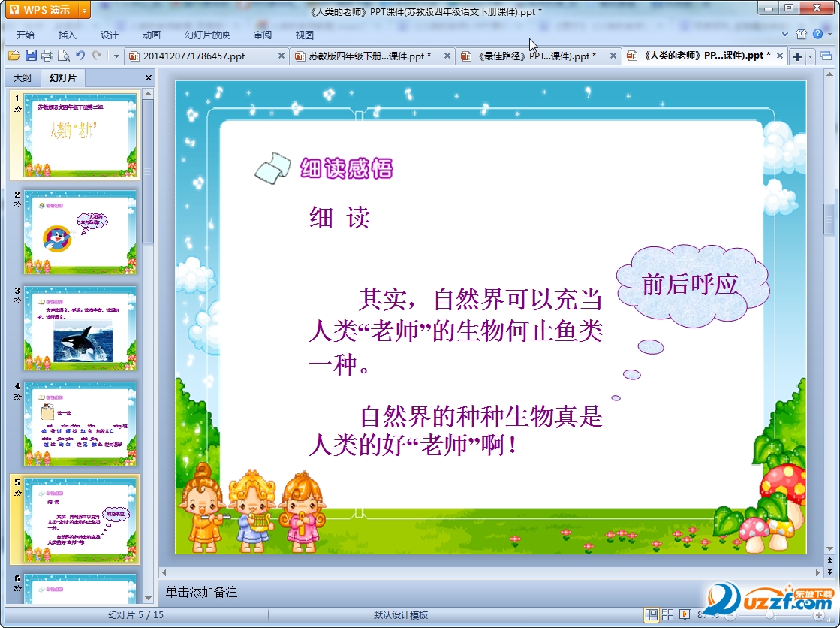
Task: Open help with the question mark icon
Action: pos(817,34)
